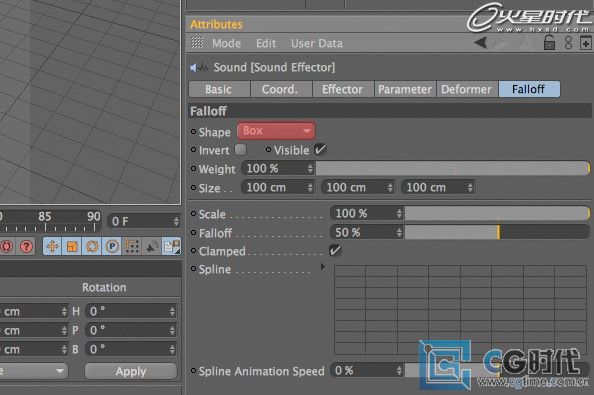Toggle Position key recording with four-arrow icon
Screen dimensions: 594x395
(x=52, y=247)
